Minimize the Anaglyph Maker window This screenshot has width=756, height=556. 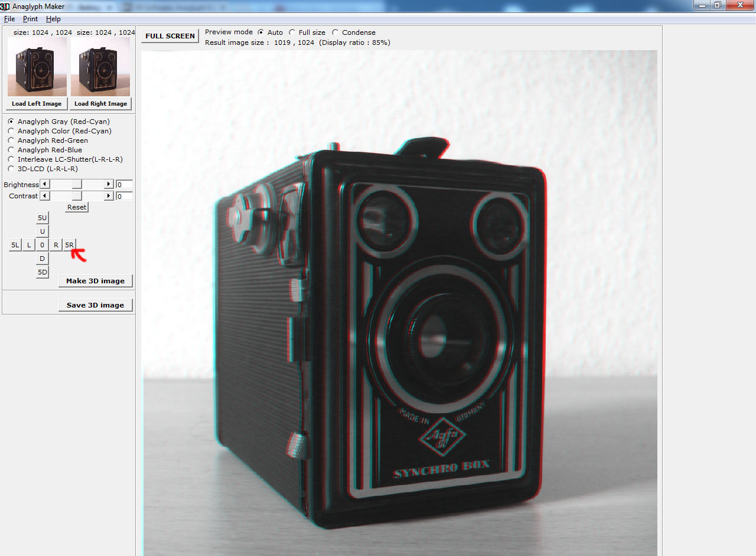pos(701,5)
